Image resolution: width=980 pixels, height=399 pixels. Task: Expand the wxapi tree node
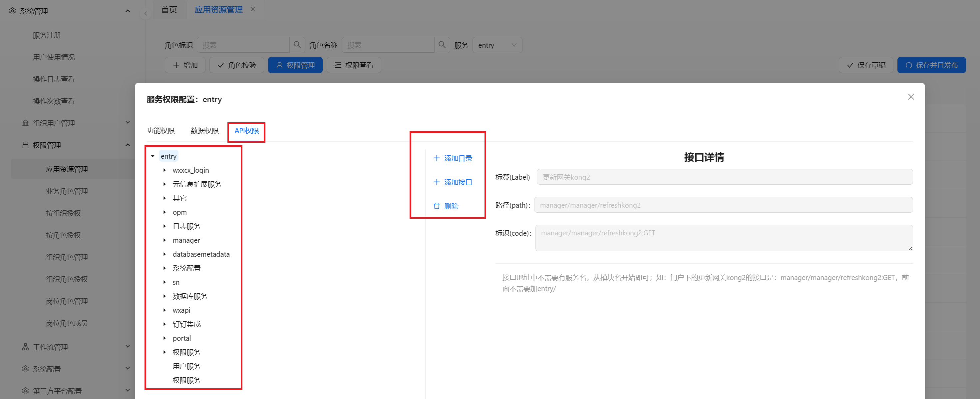165,310
